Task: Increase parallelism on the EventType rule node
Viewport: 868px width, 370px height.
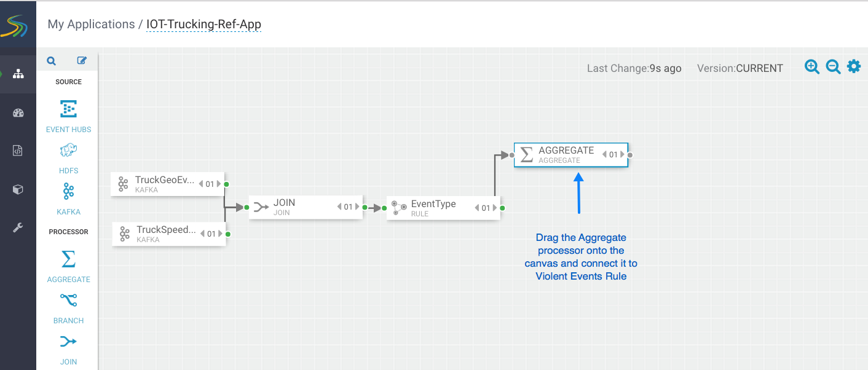Action: pyautogui.click(x=495, y=208)
